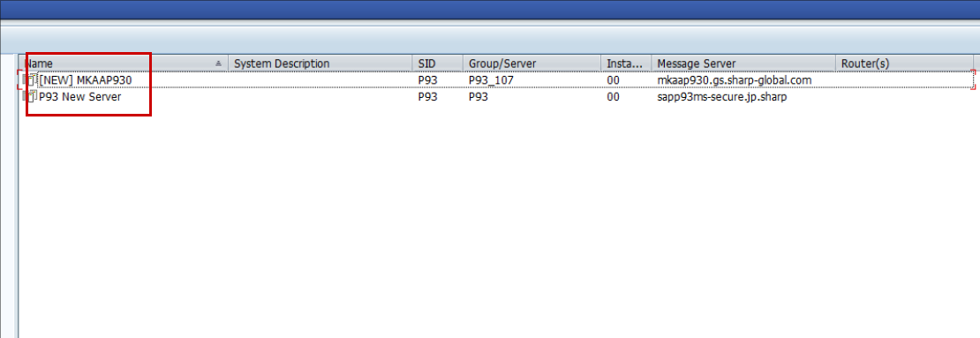This screenshot has width=980, height=338.
Task: Click the sort arrow in the Name column
Action: (218, 64)
